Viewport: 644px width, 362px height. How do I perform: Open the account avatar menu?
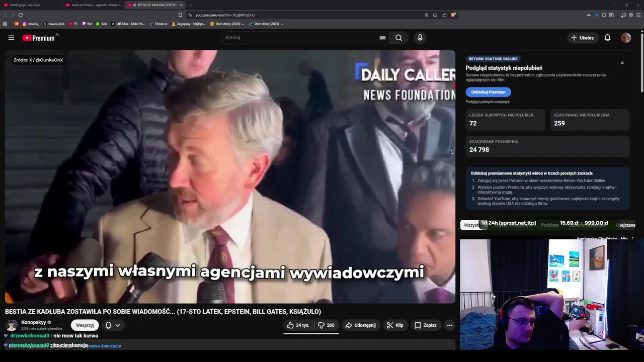point(626,38)
